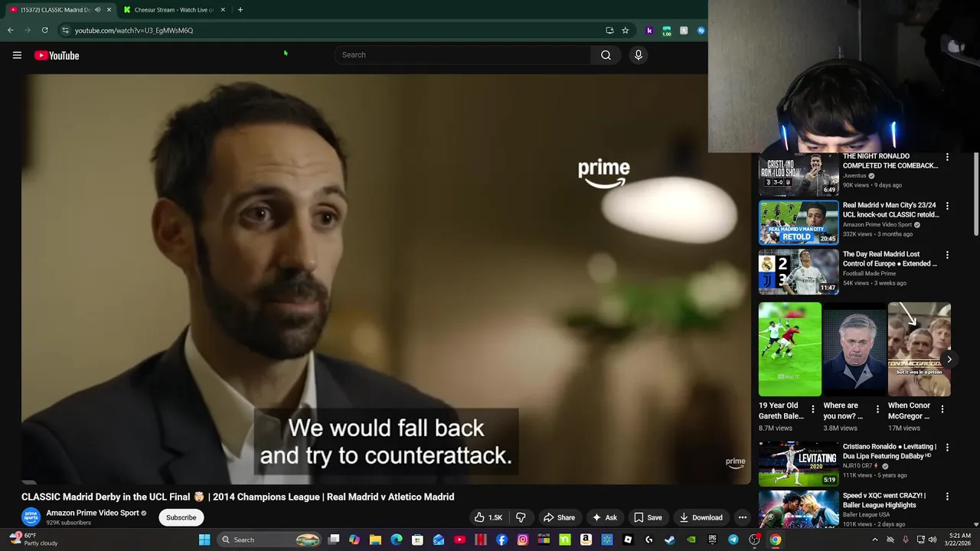Screen dimensions: 980x551
Task: Open system volume control in tray
Action: [x=933, y=540]
